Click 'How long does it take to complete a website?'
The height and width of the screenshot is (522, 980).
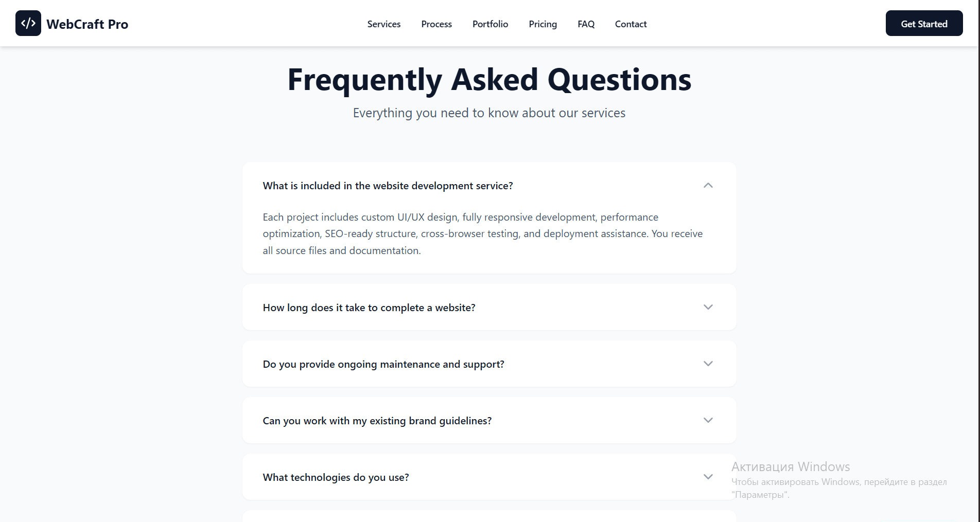coord(369,308)
